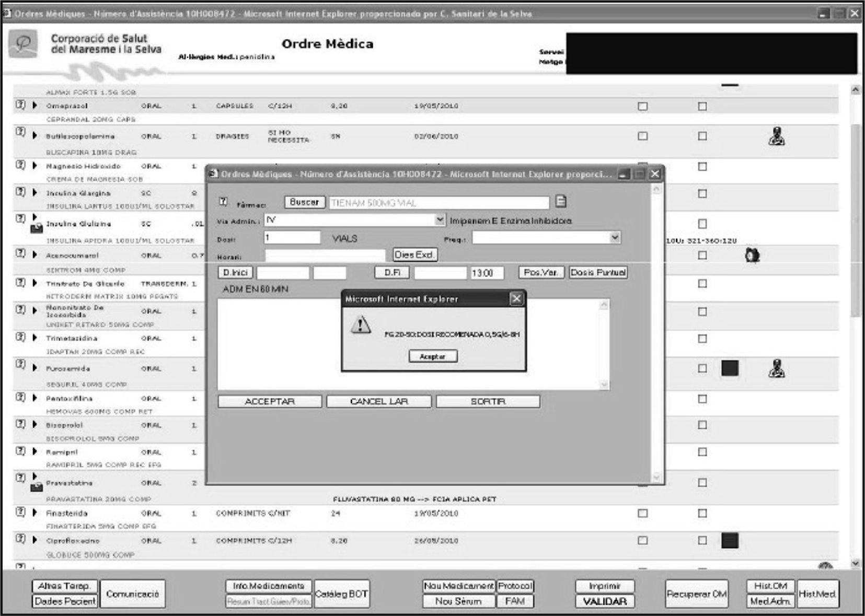Click the doctor icon in Furosemida row

(x=777, y=368)
